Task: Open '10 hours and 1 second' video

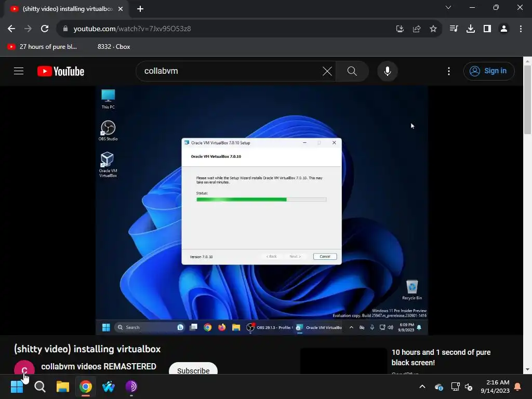Action: [x=441, y=357]
